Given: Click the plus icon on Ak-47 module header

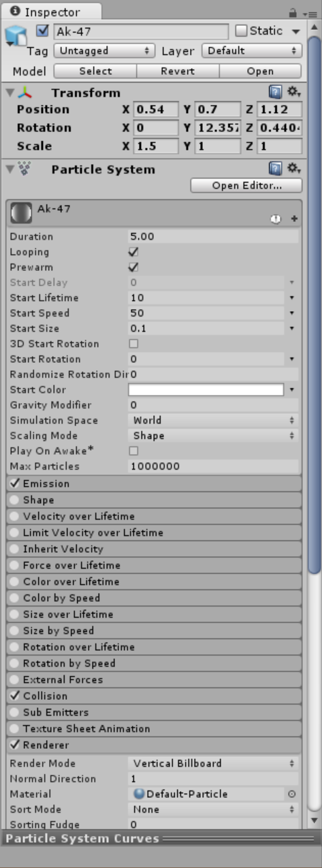Looking at the screenshot, I should [x=295, y=219].
